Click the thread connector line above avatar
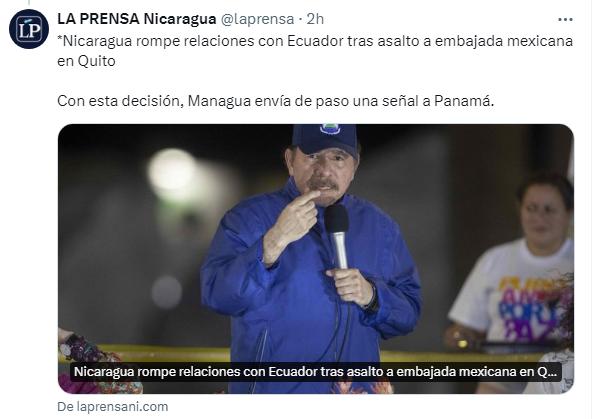The width and height of the screenshot is (603, 419). (28, 2)
